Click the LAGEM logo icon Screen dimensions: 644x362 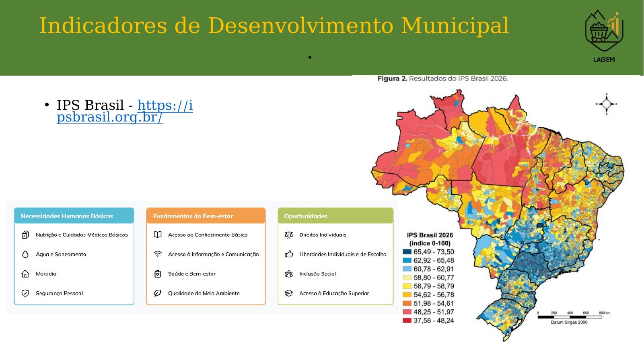click(x=604, y=36)
